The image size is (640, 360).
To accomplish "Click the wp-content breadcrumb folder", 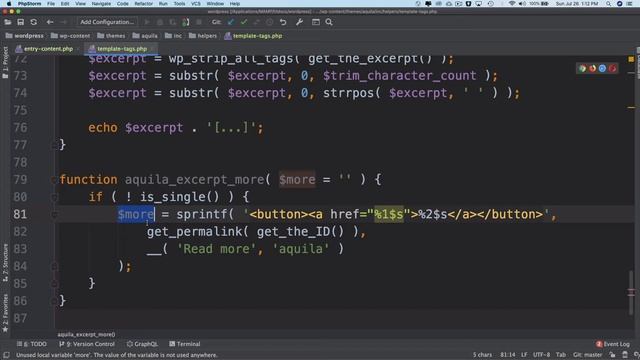I will pyautogui.click(x=70, y=36).
